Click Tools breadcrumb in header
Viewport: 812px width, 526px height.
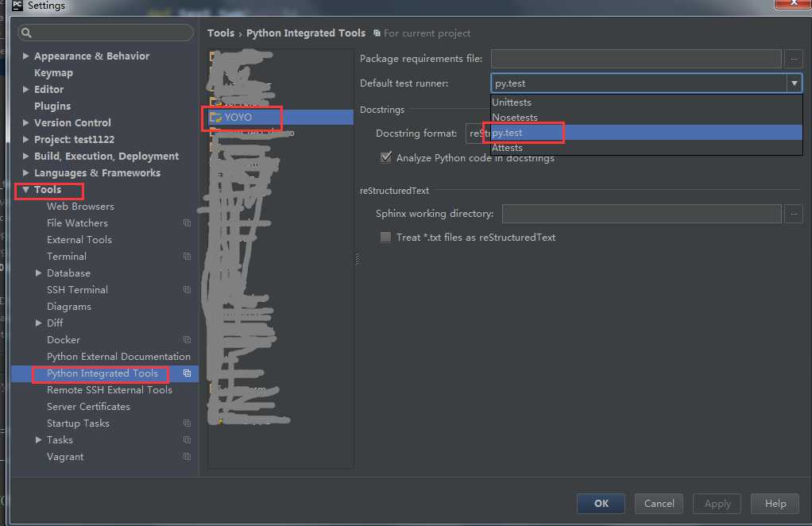[221, 33]
